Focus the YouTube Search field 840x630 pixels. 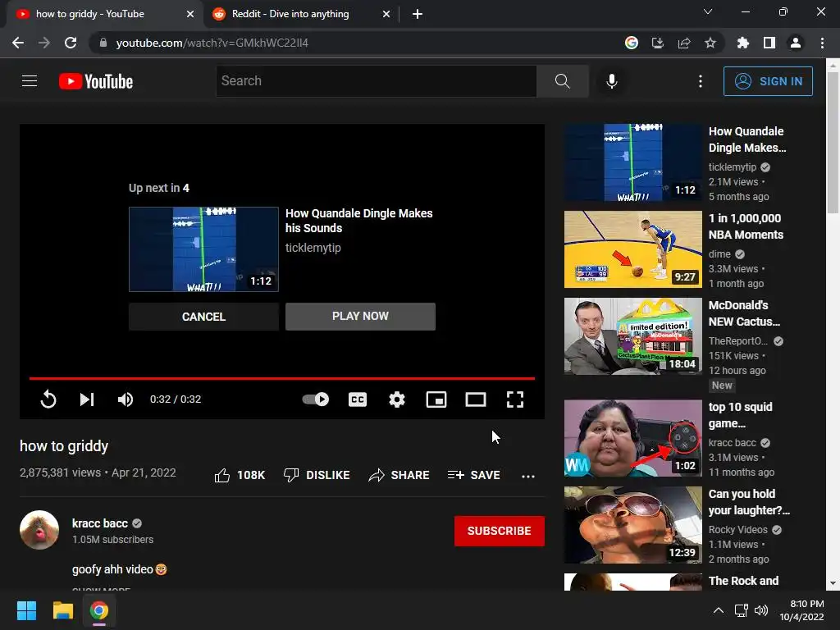coord(376,81)
